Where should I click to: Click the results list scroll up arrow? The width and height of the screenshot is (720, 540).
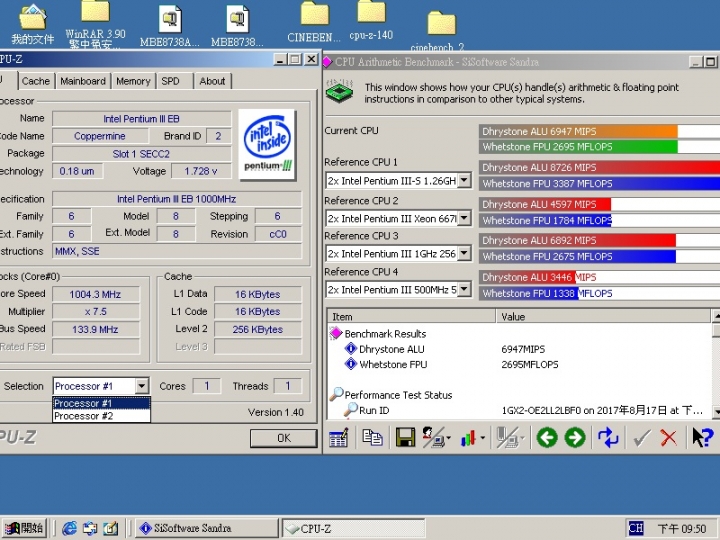coord(716,316)
